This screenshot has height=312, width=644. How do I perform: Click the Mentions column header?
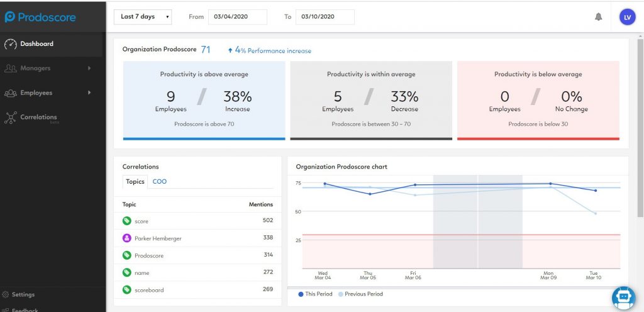[x=261, y=204]
